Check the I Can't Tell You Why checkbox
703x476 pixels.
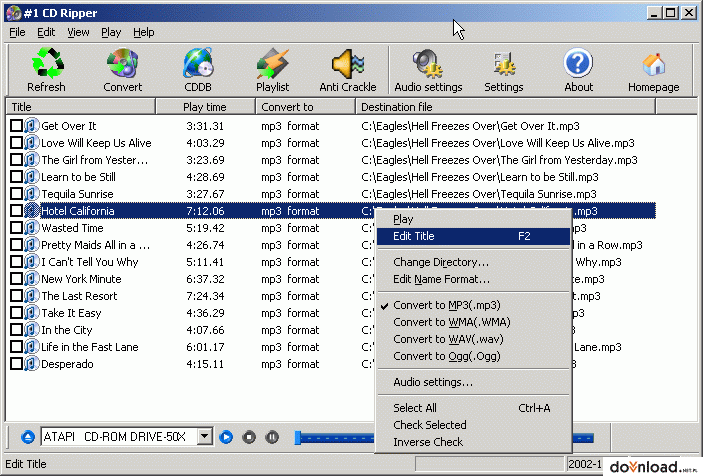click(x=16, y=262)
